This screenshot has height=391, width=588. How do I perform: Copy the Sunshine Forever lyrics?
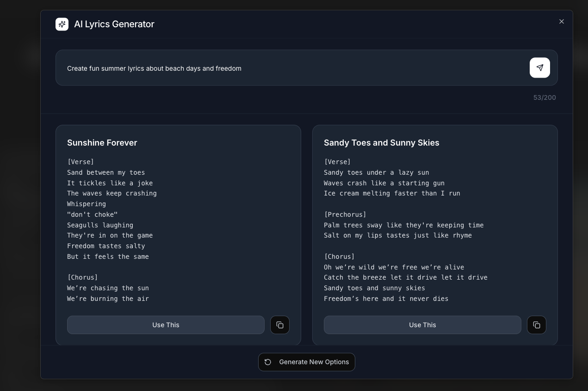click(x=280, y=325)
